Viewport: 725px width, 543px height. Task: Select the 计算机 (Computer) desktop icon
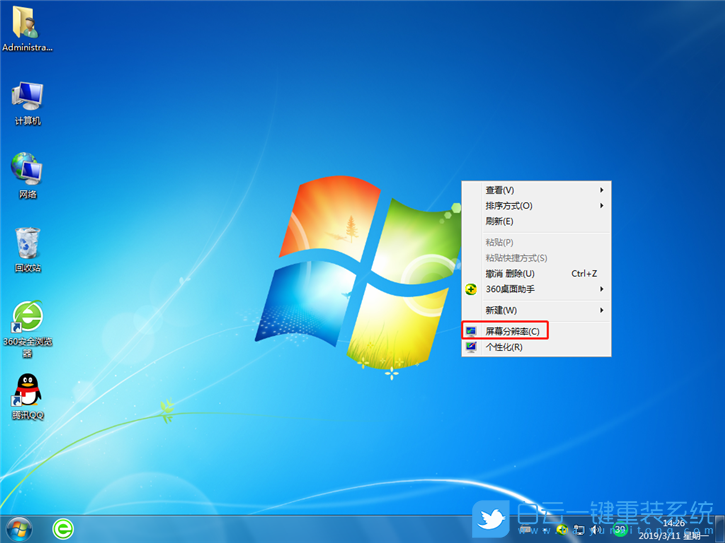pyautogui.click(x=27, y=102)
